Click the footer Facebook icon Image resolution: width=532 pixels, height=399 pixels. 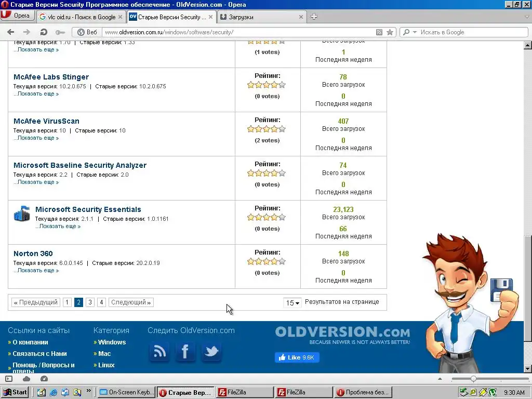pyautogui.click(x=185, y=352)
